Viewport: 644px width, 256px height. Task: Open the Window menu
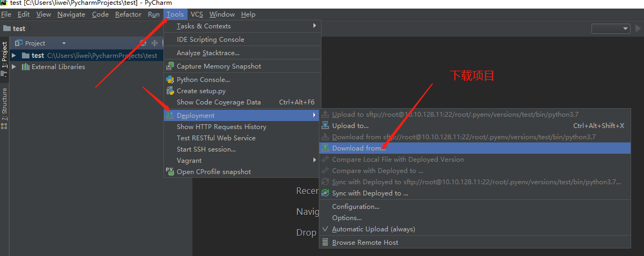click(222, 14)
